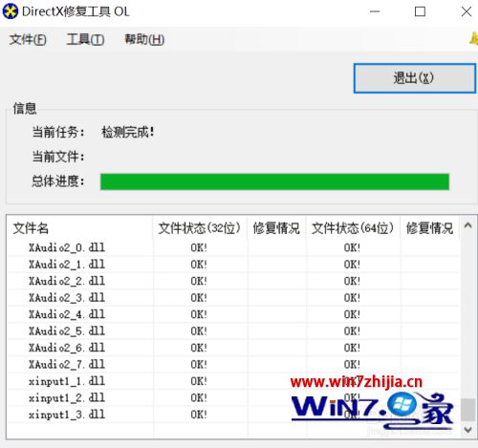The width and height of the screenshot is (478, 448).
Task: Close the DirectX repair tool window
Action: pos(467,11)
